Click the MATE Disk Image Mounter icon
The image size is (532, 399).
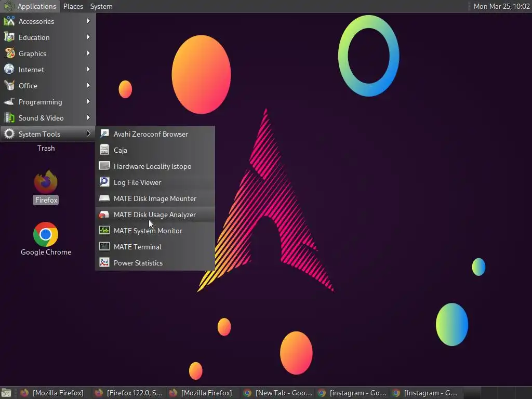[x=104, y=198]
